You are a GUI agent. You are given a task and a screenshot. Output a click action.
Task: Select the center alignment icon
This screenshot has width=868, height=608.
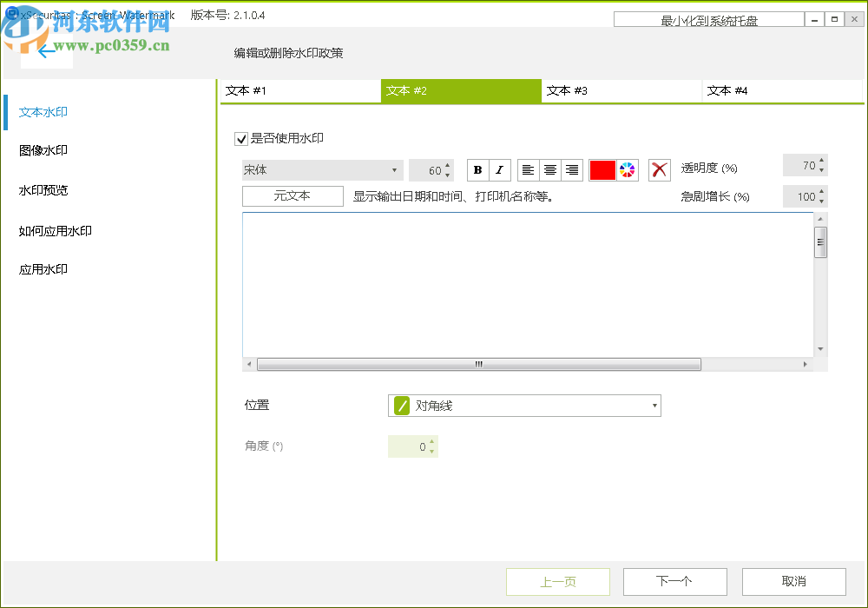(x=550, y=169)
